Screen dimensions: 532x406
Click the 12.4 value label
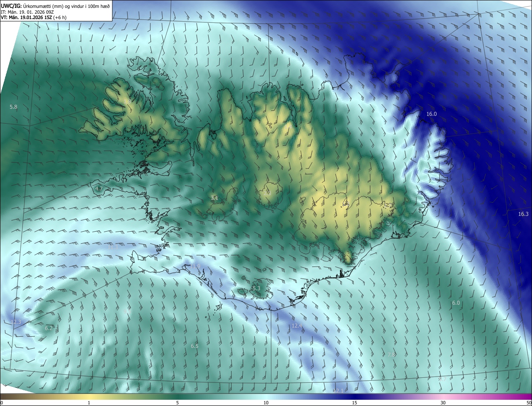[297, 326]
